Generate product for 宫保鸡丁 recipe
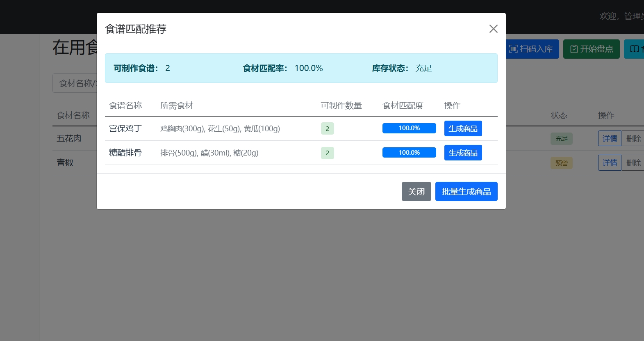Viewport: 644px width, 341px height. [x=463, y=128]
